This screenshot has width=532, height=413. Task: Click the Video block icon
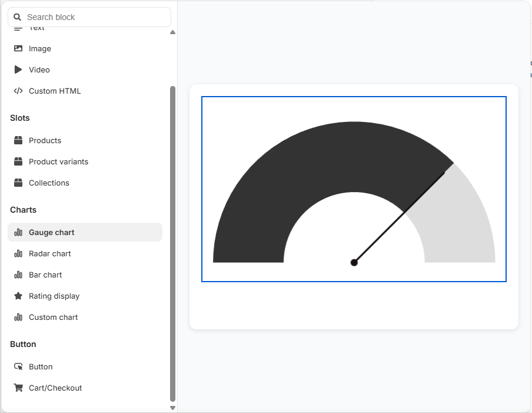18,70
